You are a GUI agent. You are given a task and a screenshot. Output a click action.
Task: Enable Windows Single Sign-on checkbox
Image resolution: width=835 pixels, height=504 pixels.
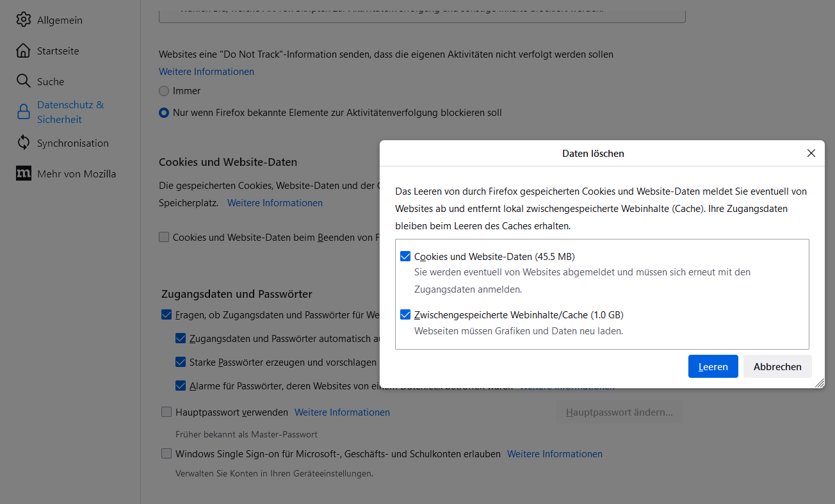pos(166,454)
